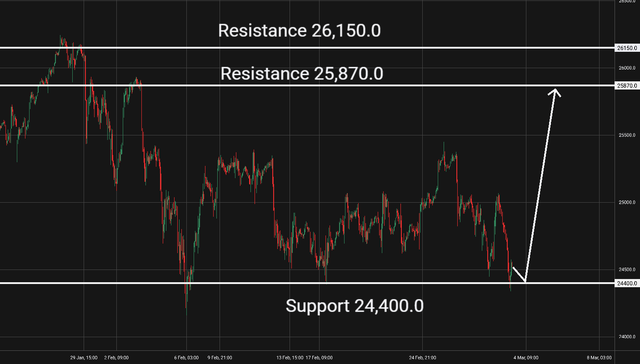
Task: Click the "13 Feb, 15:00" time label
Action: click(290, 358)
